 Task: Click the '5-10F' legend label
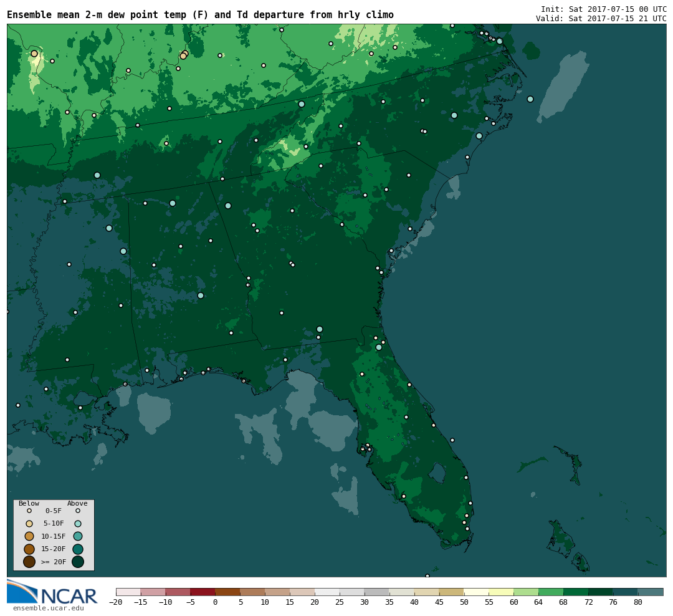point(54,524)
